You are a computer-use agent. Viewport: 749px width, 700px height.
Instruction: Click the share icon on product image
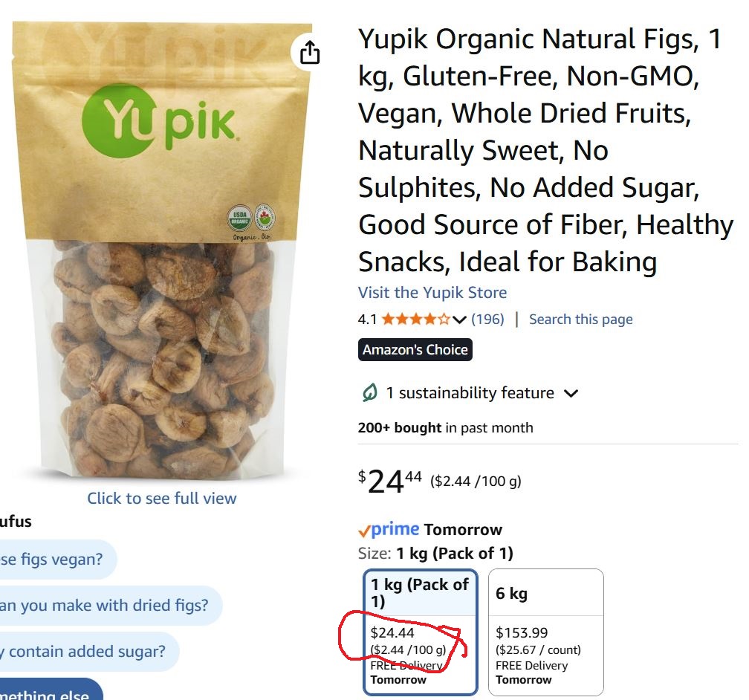[x=310, y=52]
